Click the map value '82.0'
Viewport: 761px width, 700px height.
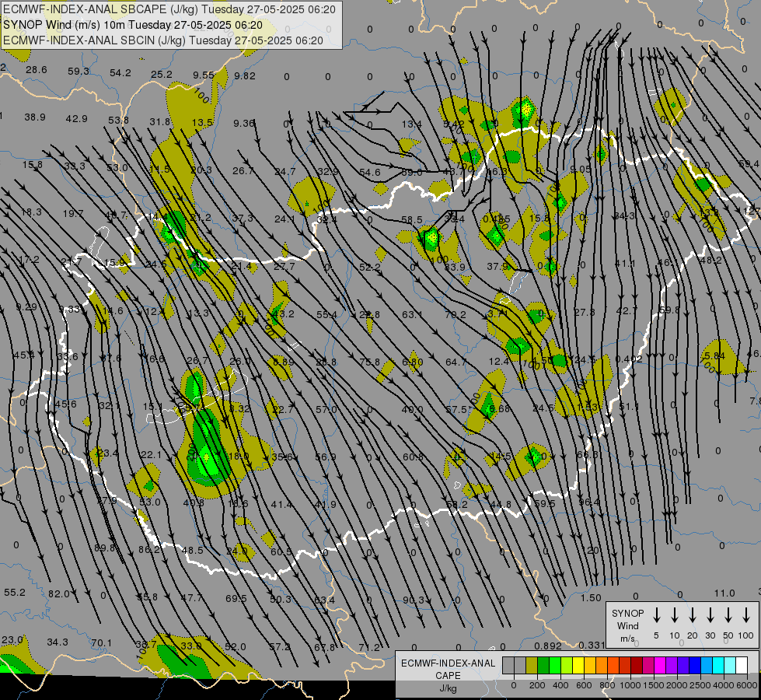[59, 593]
